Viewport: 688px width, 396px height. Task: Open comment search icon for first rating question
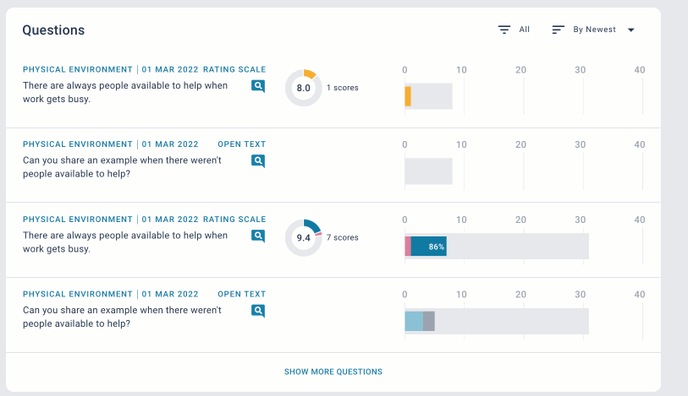(x=258, y=86)
